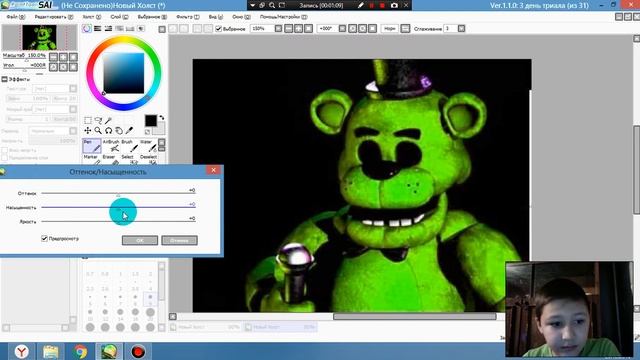Swap foreground and background colors
This screenshot has width=640, height=360.
coord(162,118)
